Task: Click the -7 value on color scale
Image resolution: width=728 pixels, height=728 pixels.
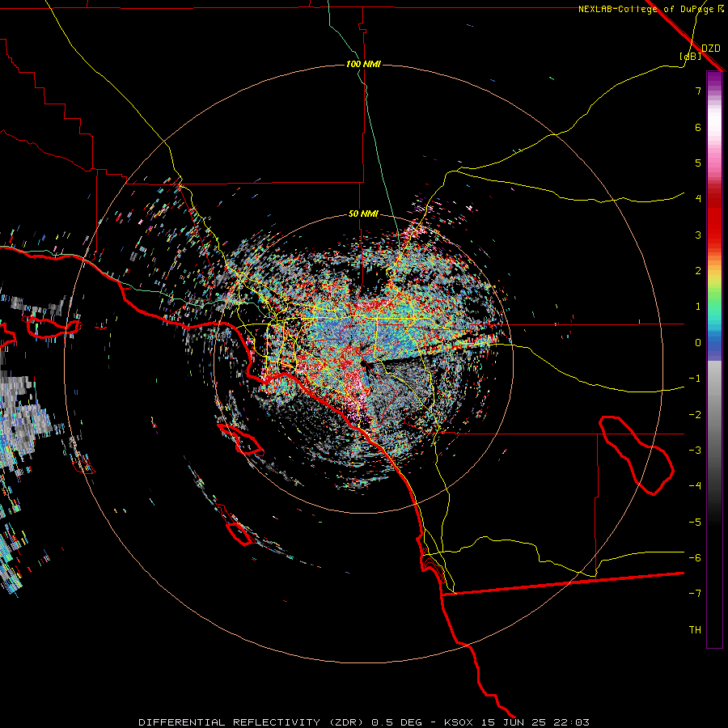Action: click(x=695, y=594)
